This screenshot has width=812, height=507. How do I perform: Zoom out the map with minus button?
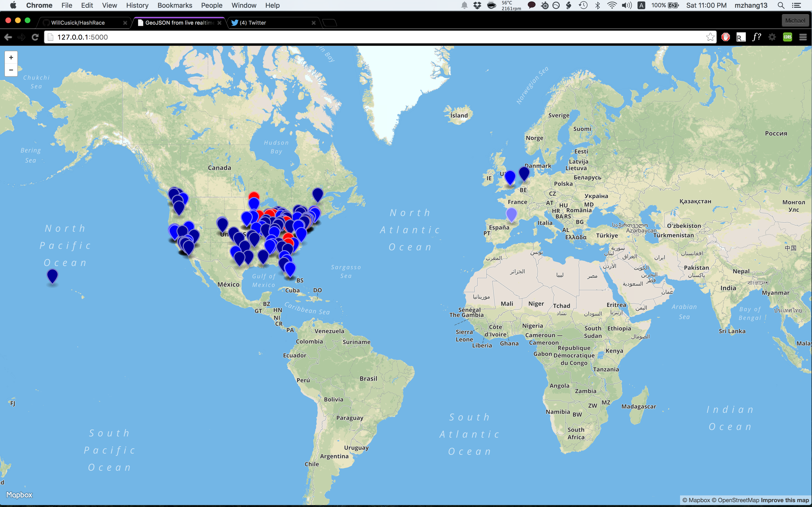coord(11,70)
